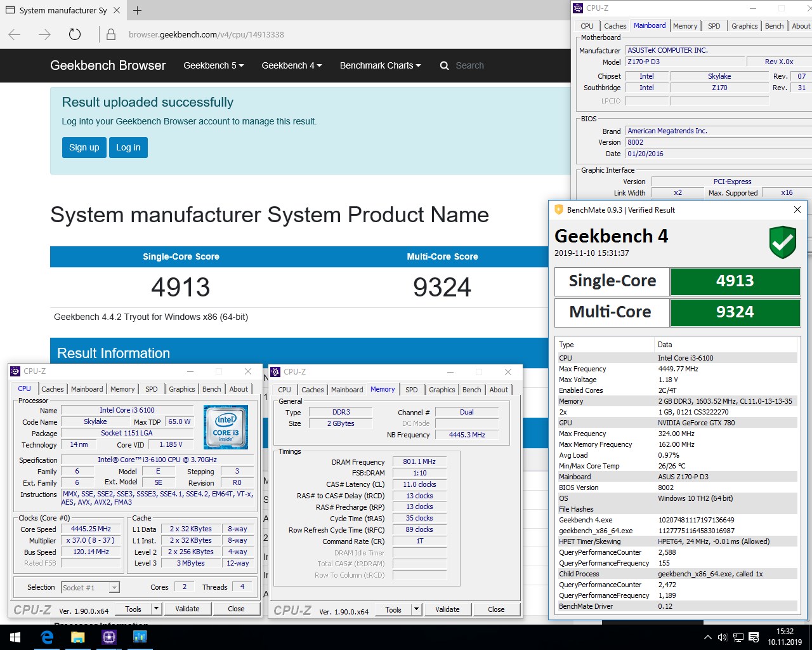Switch to CPU tab in Memory window
The width and height of the screenshot is (812, 650).
tap(285, 390)
